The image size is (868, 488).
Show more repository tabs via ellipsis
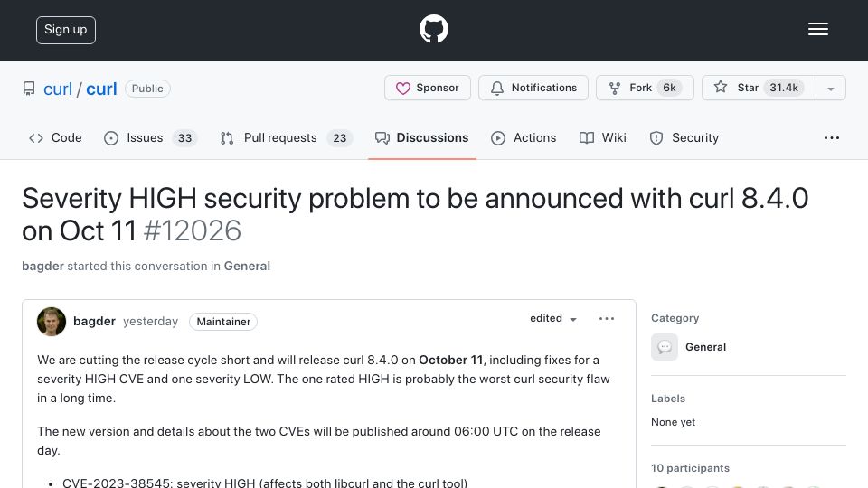click(832, 137)
